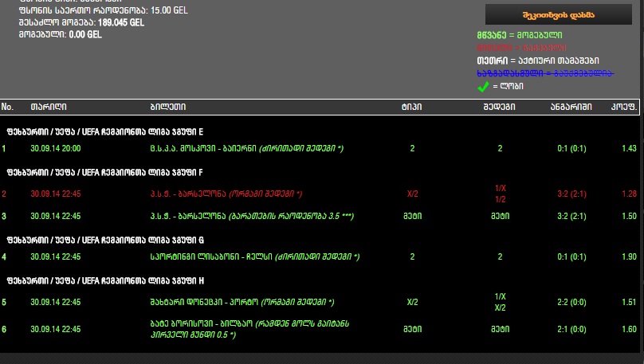Click the ფსონის საერთო რაოდენობა 15.00 GEL line
The height and width of the screenshot is (364, 644).
(104, 10)
